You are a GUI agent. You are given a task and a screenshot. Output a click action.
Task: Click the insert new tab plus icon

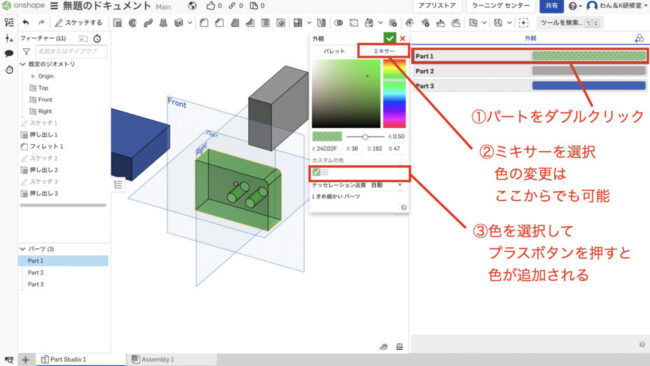[25, 359]
